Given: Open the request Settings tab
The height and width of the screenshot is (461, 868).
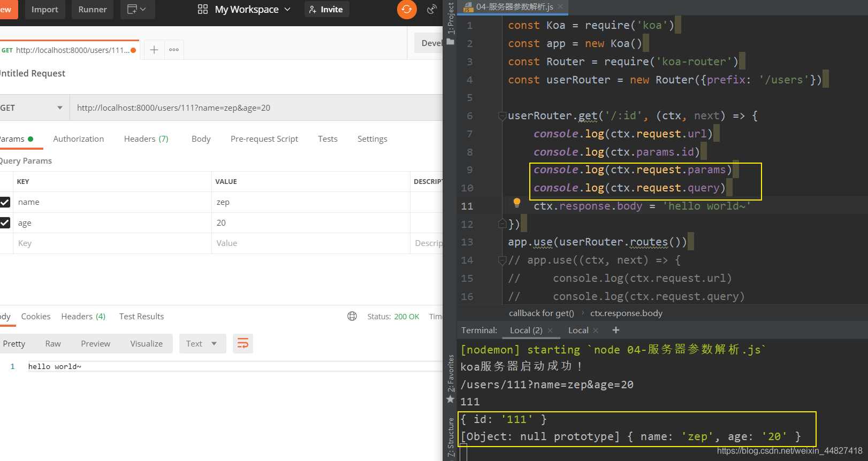Looking at the screenshot, I should pyautogui.click(x=372, y=139).
